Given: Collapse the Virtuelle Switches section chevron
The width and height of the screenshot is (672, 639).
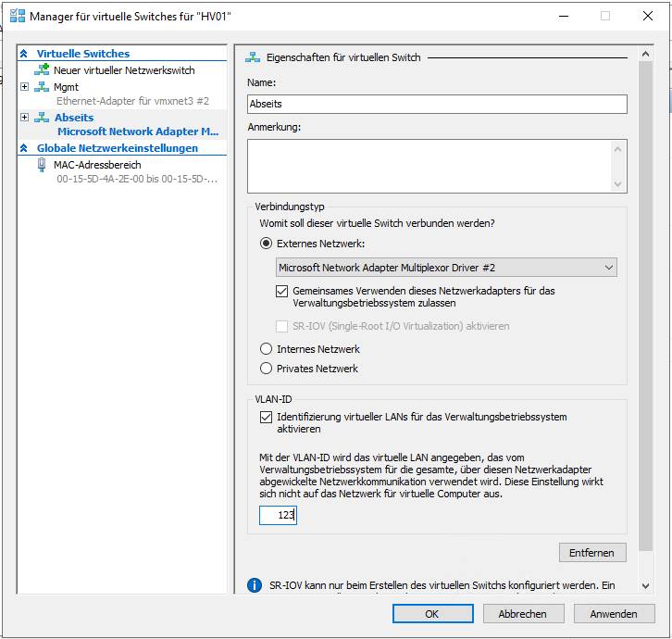Looking at the screenshot, I should [24, 54].
